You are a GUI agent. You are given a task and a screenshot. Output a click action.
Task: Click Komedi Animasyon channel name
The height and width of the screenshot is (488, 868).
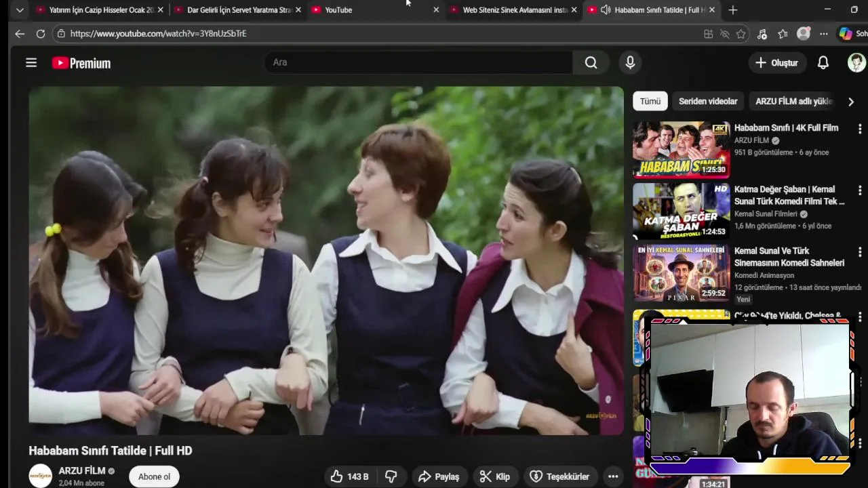click(x=764, y=276)
